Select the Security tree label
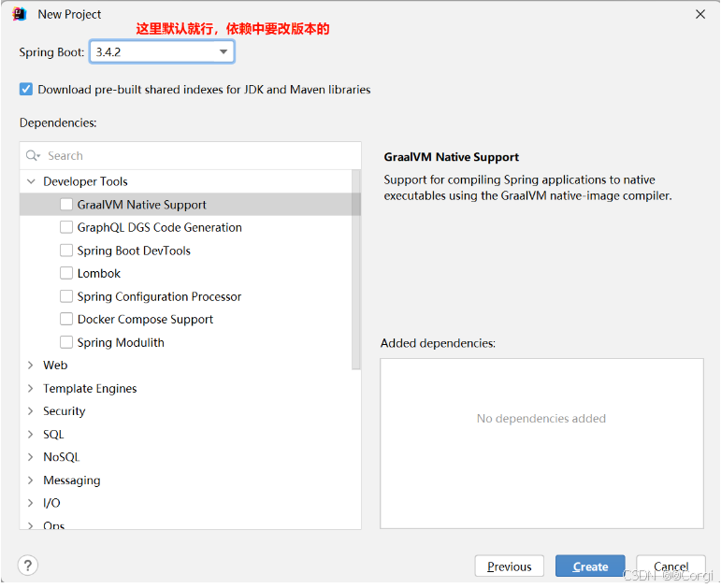 pos(64,411)
